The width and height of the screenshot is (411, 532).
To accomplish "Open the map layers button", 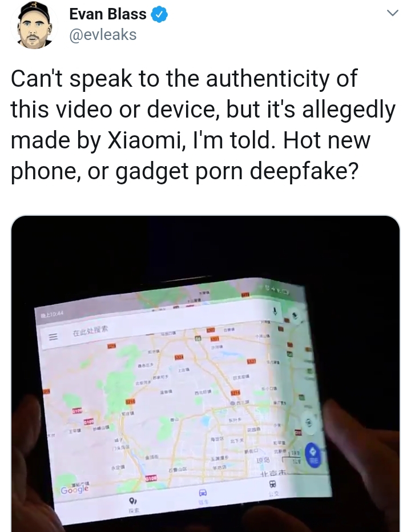I will [x=295, y=315].
